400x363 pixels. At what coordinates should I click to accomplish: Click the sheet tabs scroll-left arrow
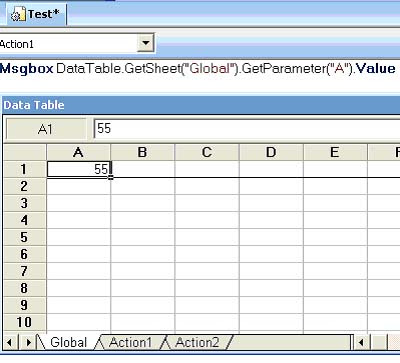(x=10, y=342)
